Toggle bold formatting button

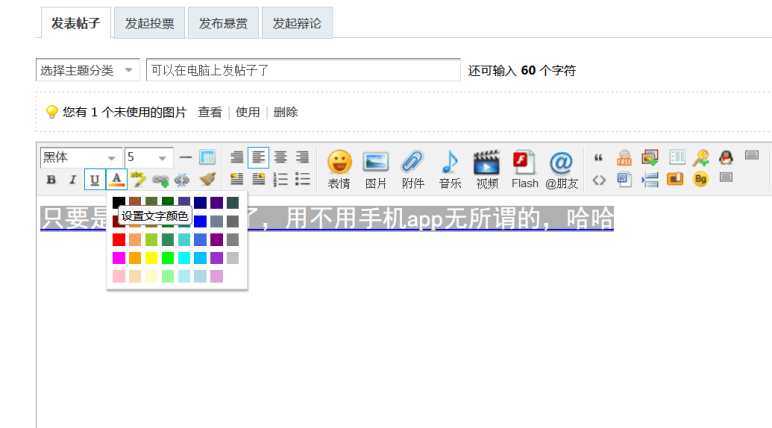(x=51, y=180)
